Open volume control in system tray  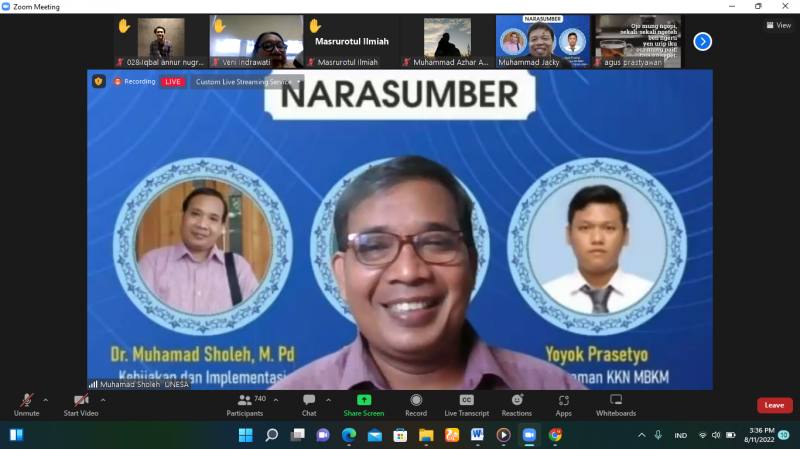click(x=716, y=435)
